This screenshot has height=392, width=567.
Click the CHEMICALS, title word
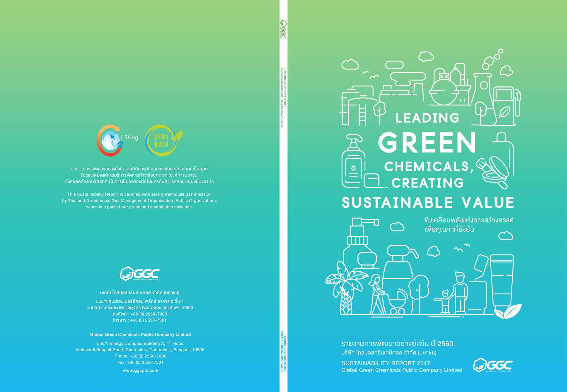(429, 166)
